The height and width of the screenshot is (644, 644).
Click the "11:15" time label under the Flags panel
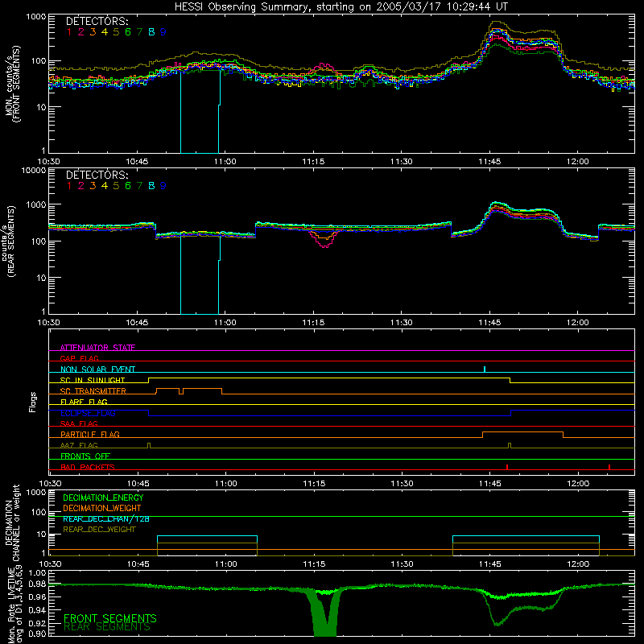[x=314, y=484]
